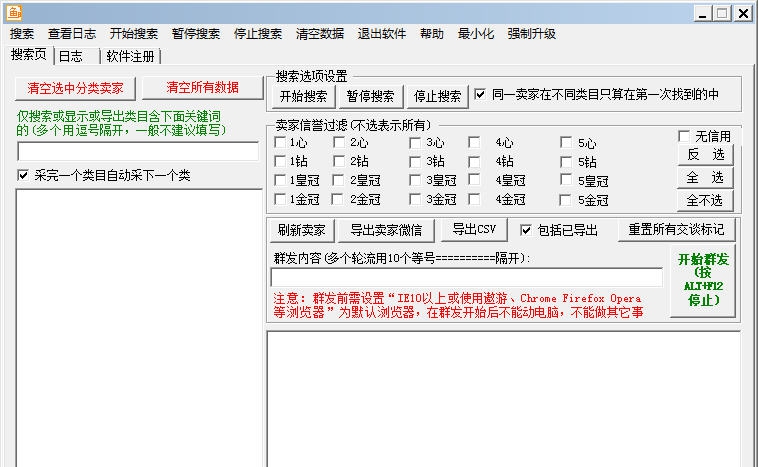Click the 全不选 button
Viewport: 758px width, 467px height.
click(705, 200)
